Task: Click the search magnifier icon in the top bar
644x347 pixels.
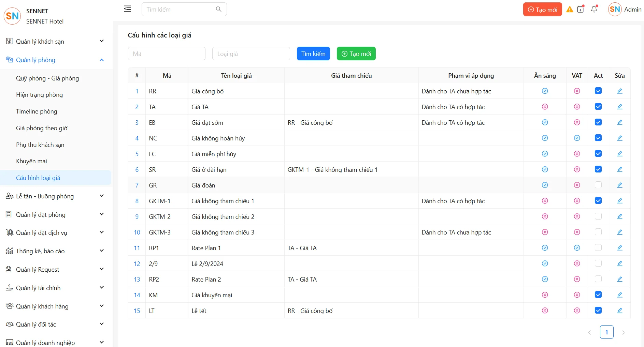Action: click(x=218, y=9)
